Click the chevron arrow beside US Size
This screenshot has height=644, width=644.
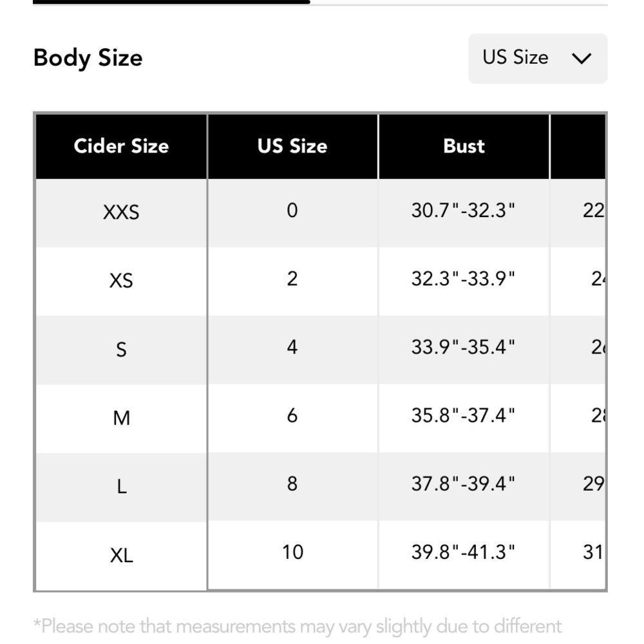pos(582,59)
